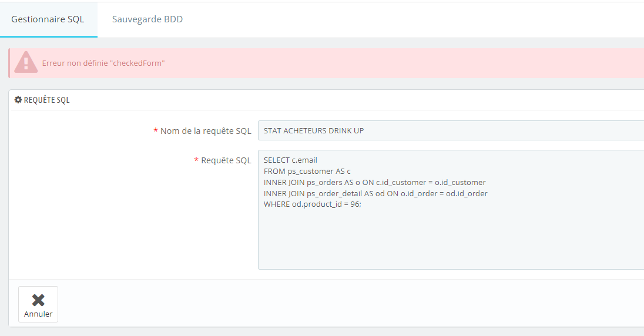The height and width of the screenshot is (336, 644).
Task: Place cursor on FROM ps_customer AS c line
Action: (307, 172)
